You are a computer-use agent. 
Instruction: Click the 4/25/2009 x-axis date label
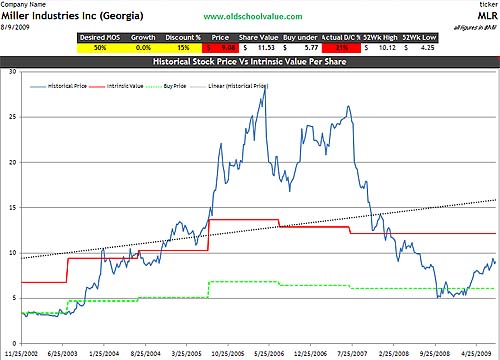pyautogui.click(x=477, y=354)
